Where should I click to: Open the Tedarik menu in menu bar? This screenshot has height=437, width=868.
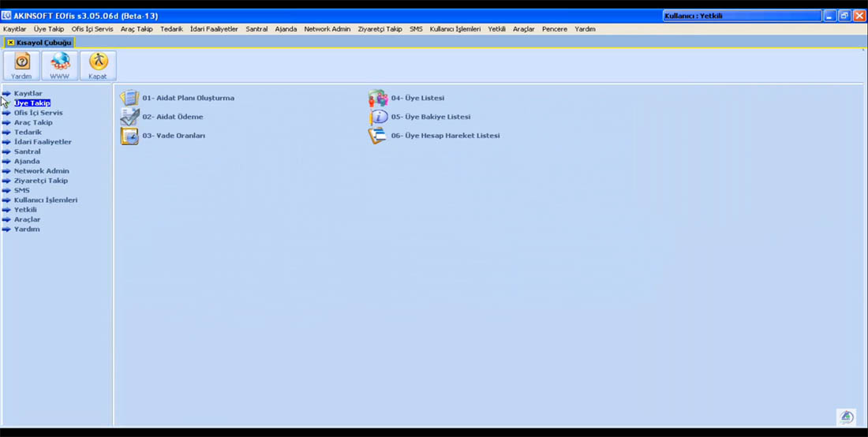click(x=171, y=29)
